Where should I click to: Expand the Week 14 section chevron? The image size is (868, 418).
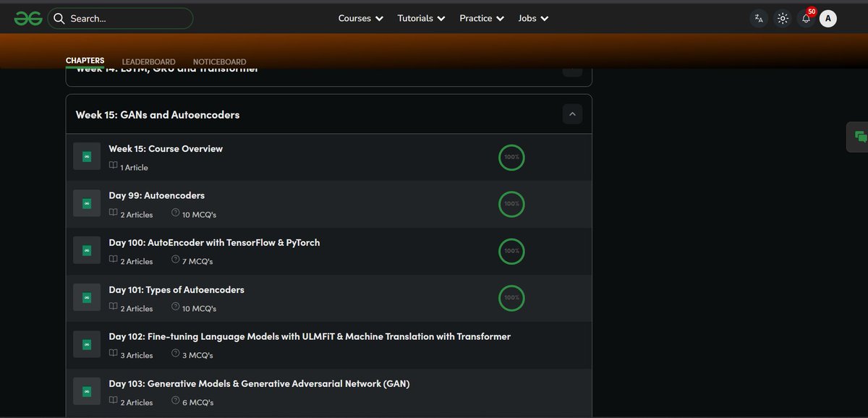click(572, 71)
